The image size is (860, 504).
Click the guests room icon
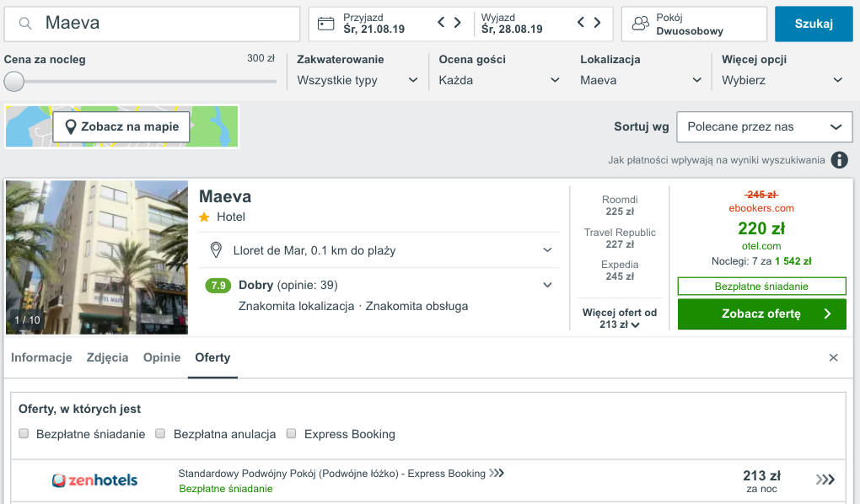pos(640,24)
